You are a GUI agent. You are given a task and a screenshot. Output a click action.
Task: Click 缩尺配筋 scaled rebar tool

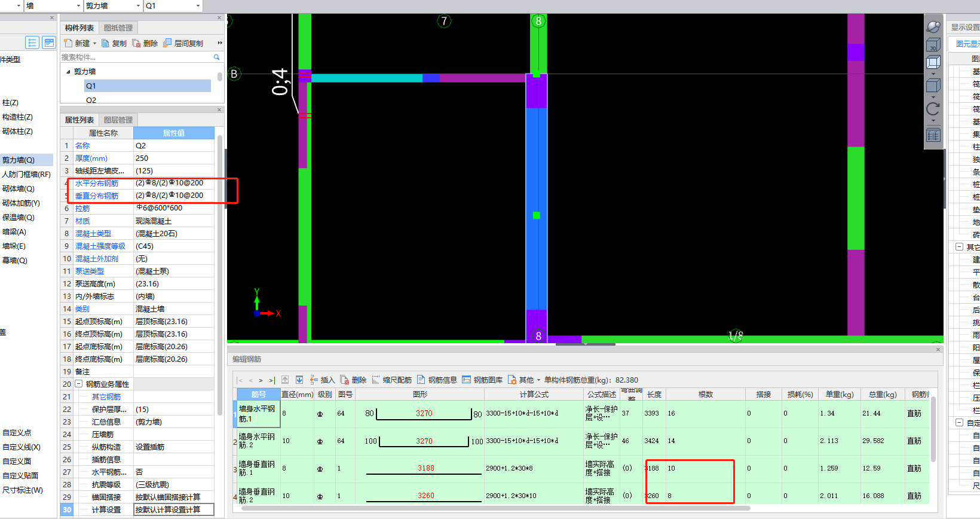[392, 380]
